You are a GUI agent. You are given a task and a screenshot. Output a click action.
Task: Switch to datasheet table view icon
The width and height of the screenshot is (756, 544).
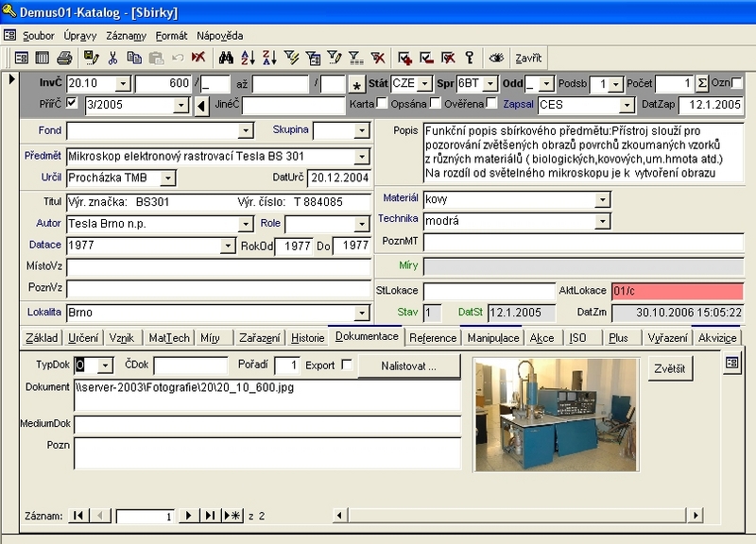43,59
